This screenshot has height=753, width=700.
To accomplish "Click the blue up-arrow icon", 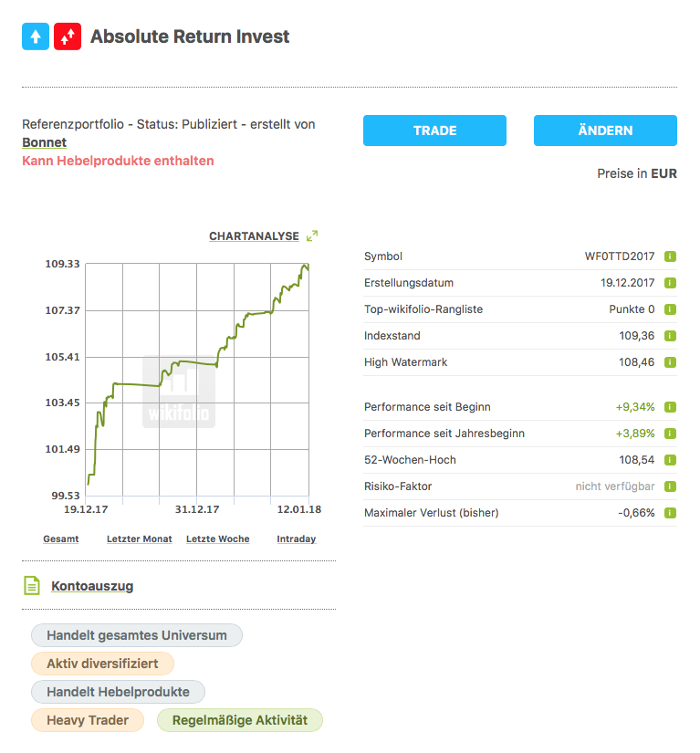I will click(x=36, y=37).
